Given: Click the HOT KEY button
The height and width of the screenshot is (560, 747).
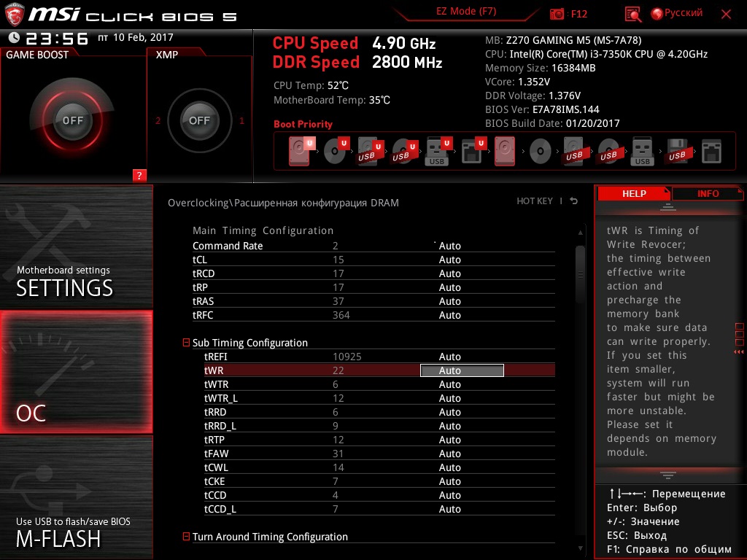Looking at the screenshot, I should point(535,201).
